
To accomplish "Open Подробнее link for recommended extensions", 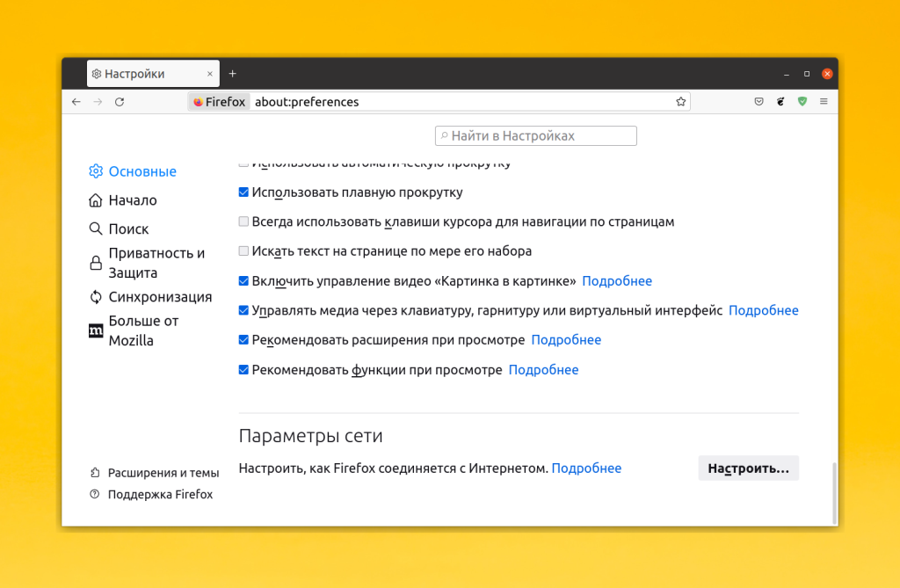I will click(x=566, y=340).
